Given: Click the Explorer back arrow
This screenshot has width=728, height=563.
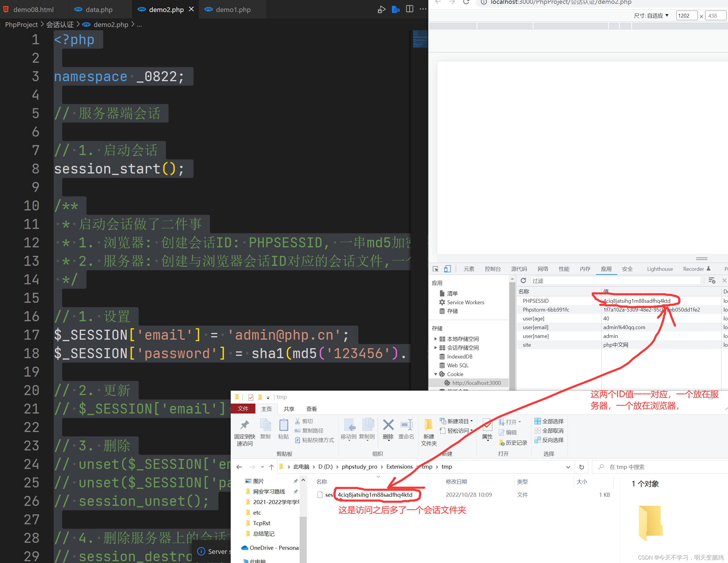Looking at the screenshot, I should pos(239,467).
